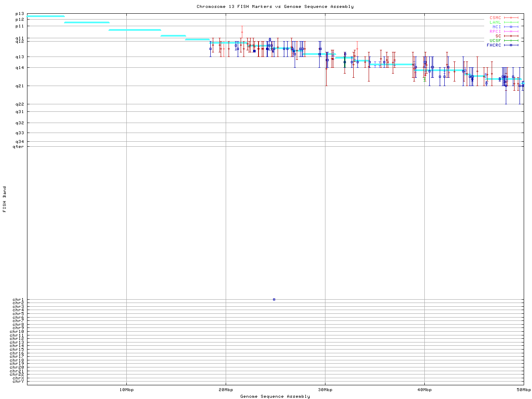The width and height of the screenshot is (532, 399).
Task: Click the SC legend marker symbol
Action: point(511,36)
